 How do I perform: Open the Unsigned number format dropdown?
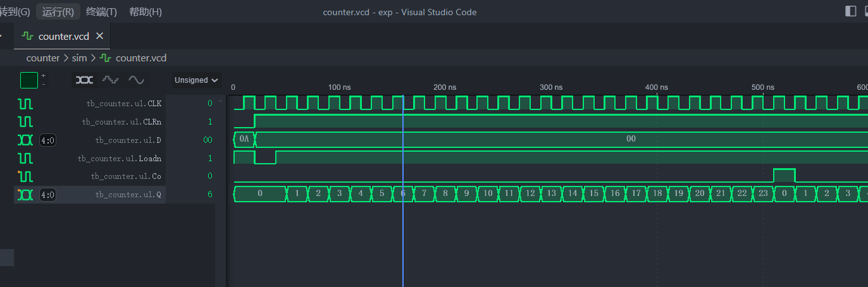coord(196,80)
